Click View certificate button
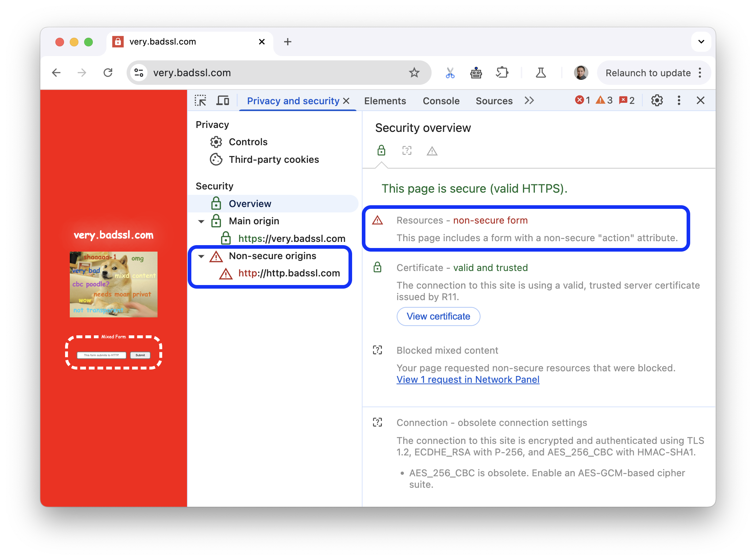Image resolution: width=756 pixels, height=560 pixels. tap(438, 316)
